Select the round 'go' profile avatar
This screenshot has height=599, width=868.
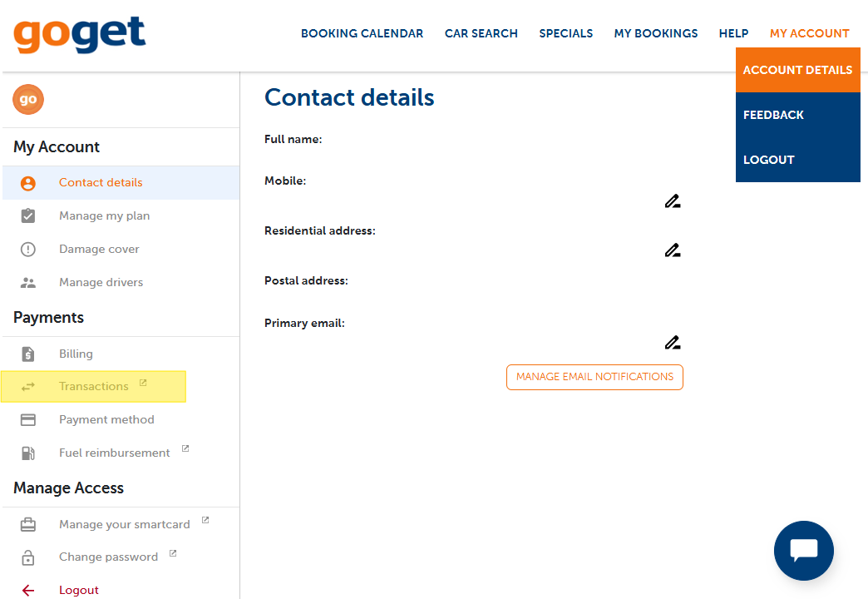click(x=27, y=99)
